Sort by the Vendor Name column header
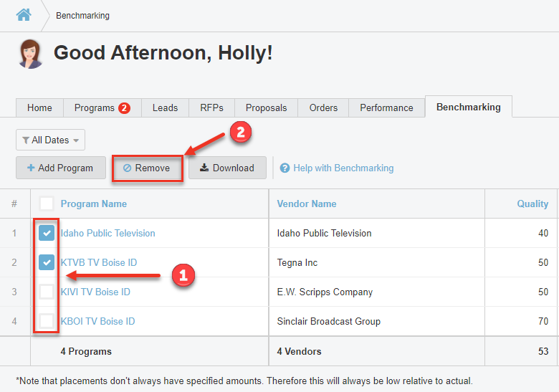 click(307, 204)
